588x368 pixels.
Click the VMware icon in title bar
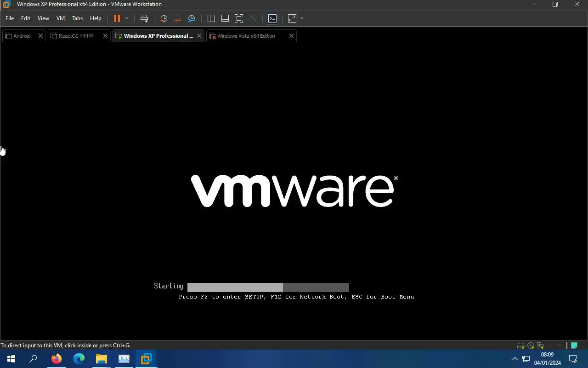[6, 4]
